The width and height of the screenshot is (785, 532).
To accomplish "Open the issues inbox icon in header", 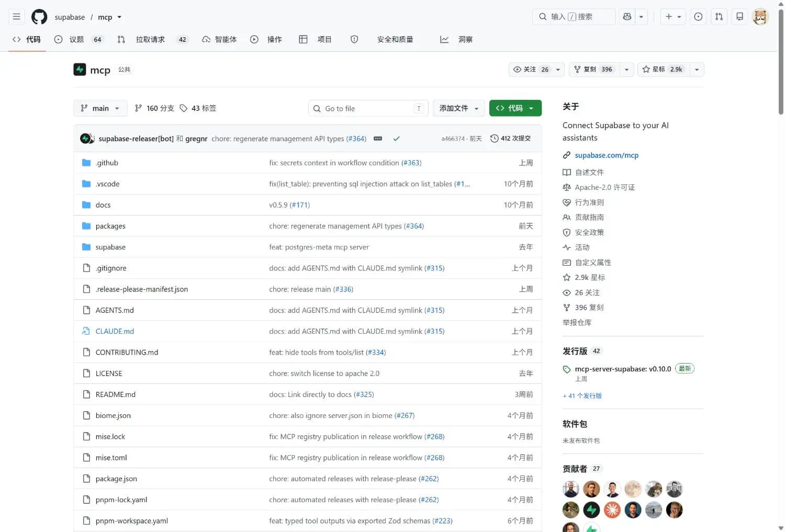I will pos(698,17).
